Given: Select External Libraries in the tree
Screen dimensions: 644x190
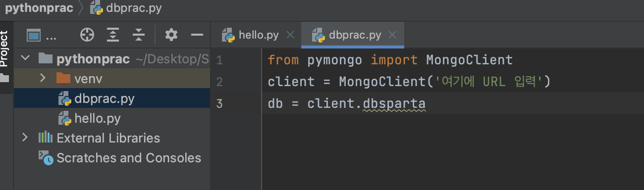Looking at the screenshot, I should tap(112, 138).
